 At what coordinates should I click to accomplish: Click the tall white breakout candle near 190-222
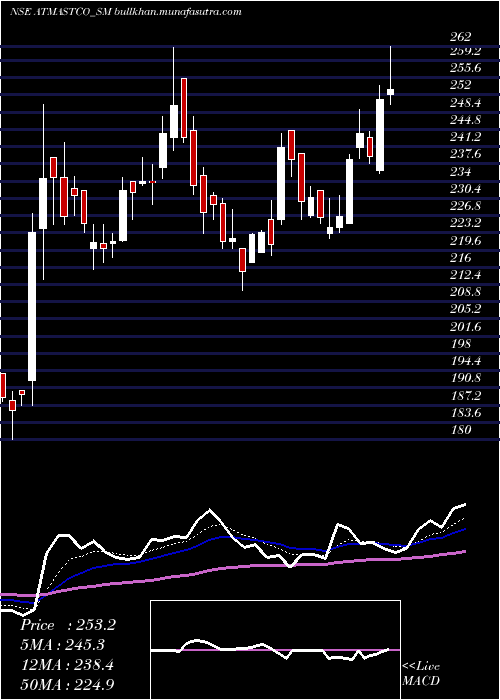(32, 306)
